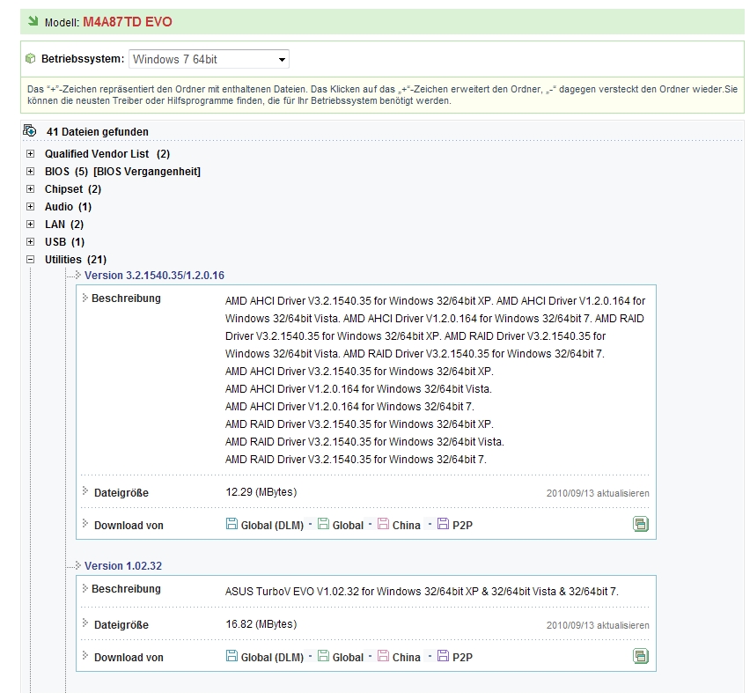Select the Utilities (21) label
Screen dimensions: 750x700
coord(76,260)
